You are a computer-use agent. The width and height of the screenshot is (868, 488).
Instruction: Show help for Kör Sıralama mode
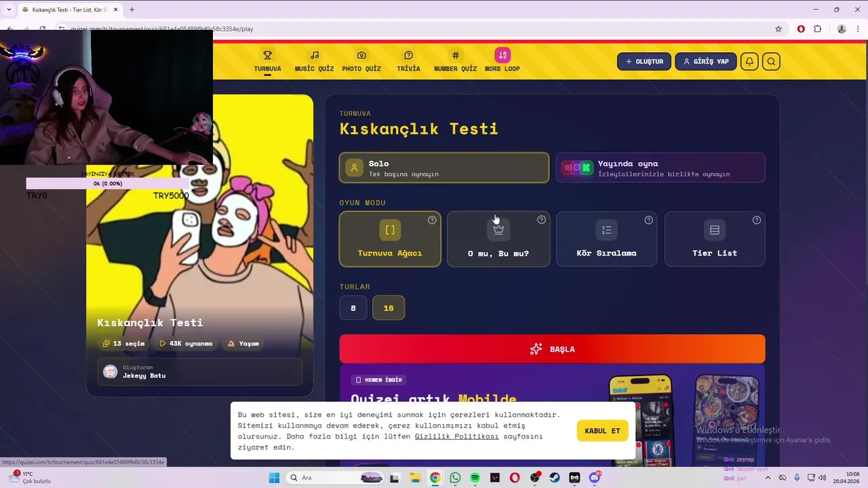click(648, 220)
